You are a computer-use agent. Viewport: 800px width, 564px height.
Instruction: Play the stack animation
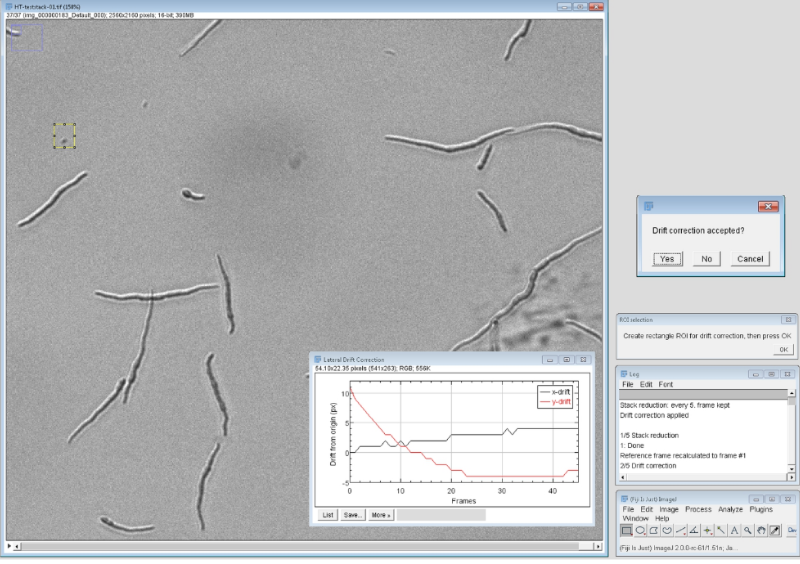[x=10, y=546]
